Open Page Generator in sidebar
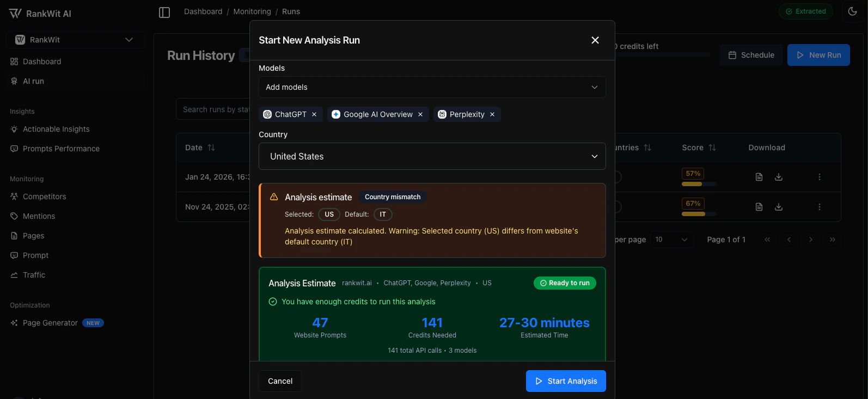 point(75,323)
